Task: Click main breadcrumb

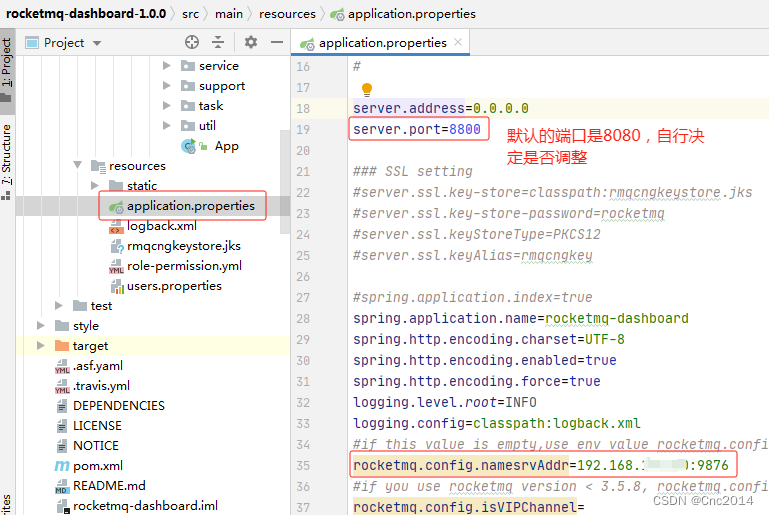Action: click(229, 14)
